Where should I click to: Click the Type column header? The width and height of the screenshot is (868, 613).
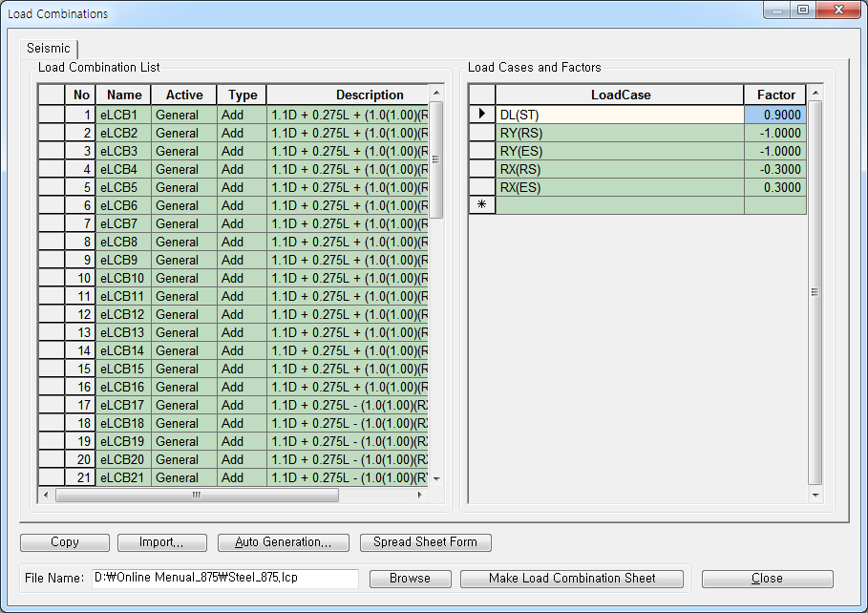coord(242,95)
